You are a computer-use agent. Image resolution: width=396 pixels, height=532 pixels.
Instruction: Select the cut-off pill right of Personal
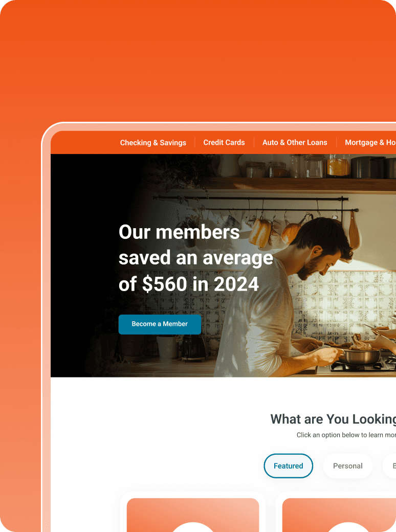click(390, 466)
